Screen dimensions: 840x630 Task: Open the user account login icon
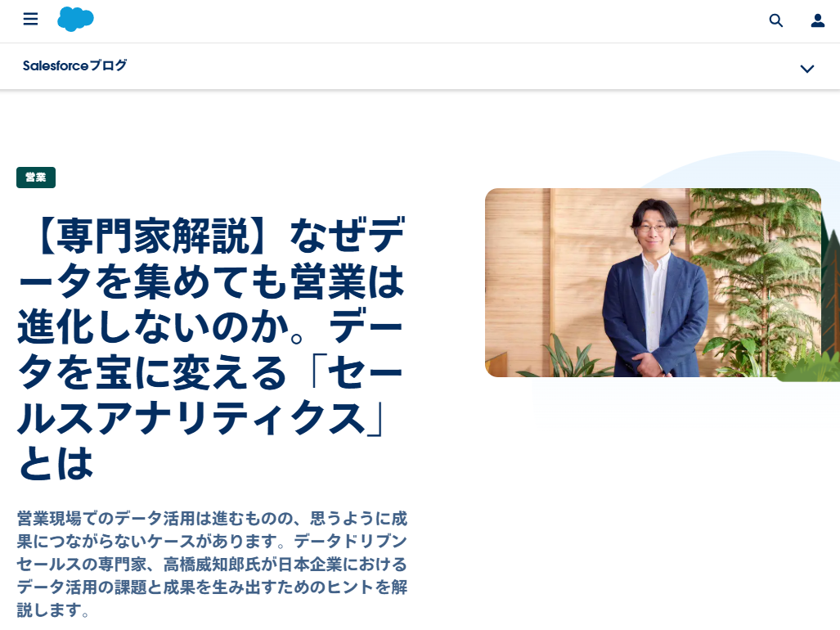(817, 20)
